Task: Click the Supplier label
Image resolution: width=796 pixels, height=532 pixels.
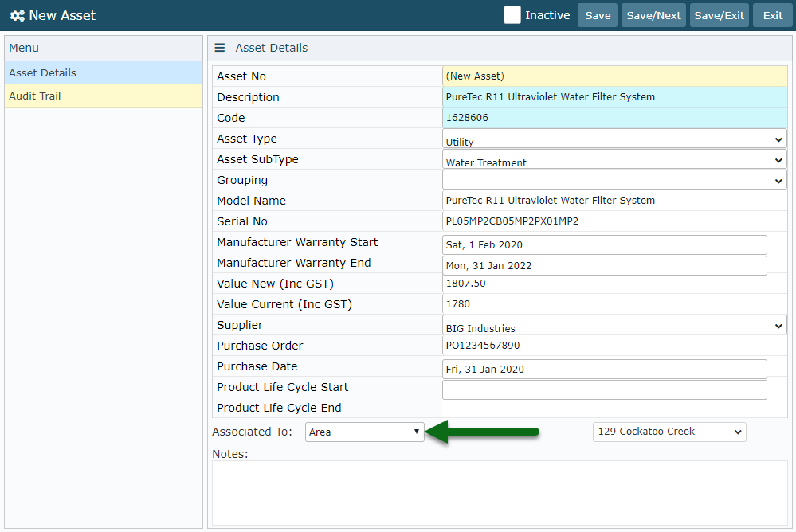Action: click(240, 325)
